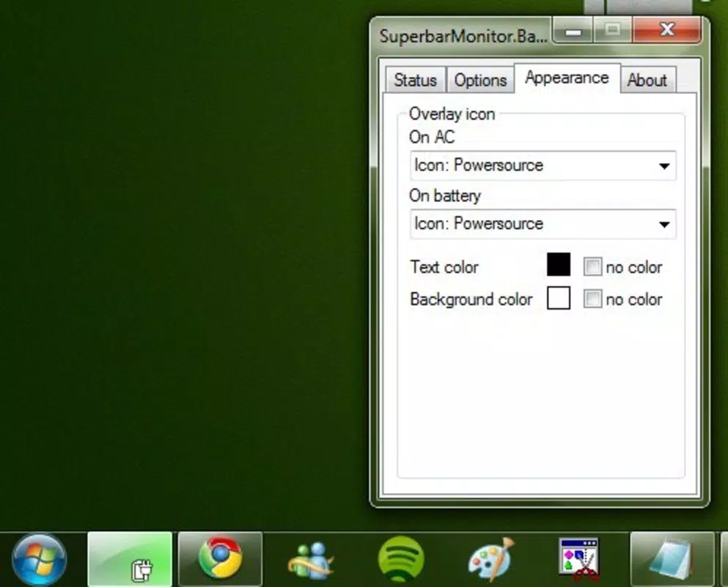Click the 'Background color' label

point(471,299)
